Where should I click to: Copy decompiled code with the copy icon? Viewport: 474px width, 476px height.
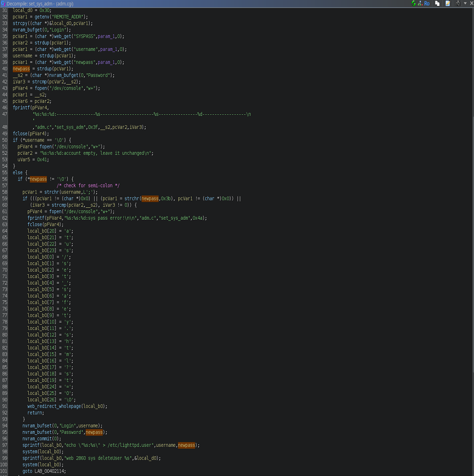pyautogui.click(x=437, y=3)
